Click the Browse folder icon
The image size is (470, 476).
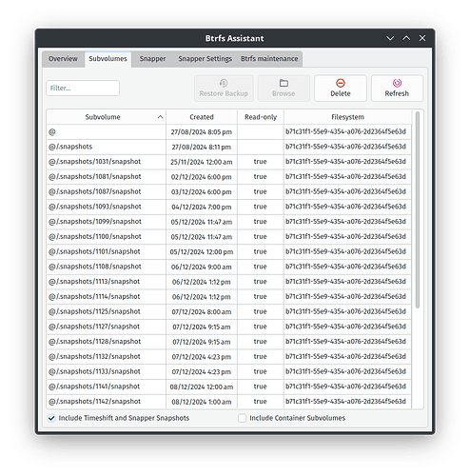[x=284, y=83]
